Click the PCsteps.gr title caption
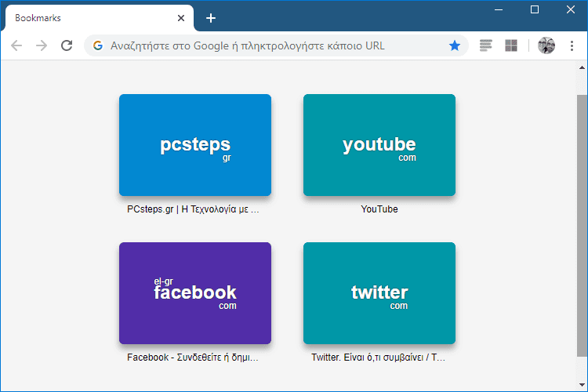The width and height of the screenshot is (588, 392). (193, 209)
